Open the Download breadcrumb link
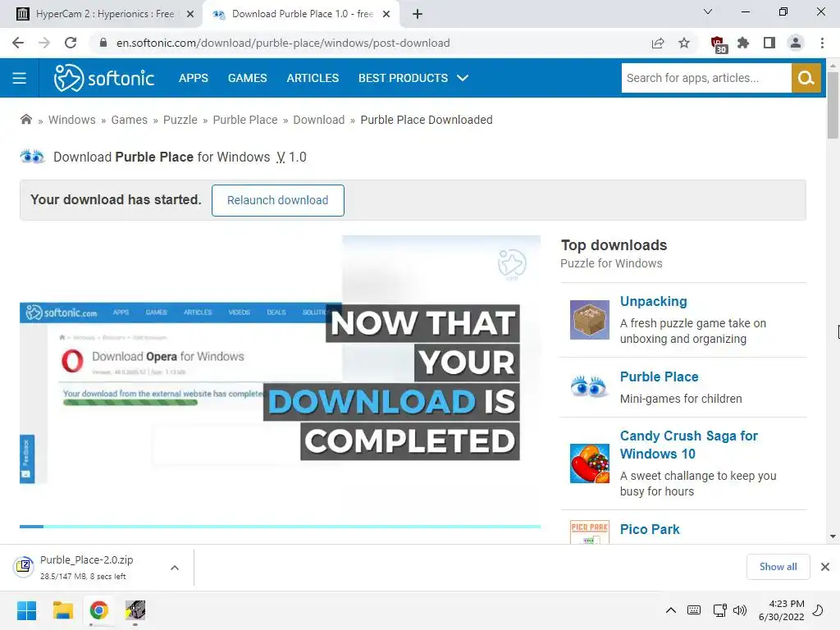 (x=319, y=120)
